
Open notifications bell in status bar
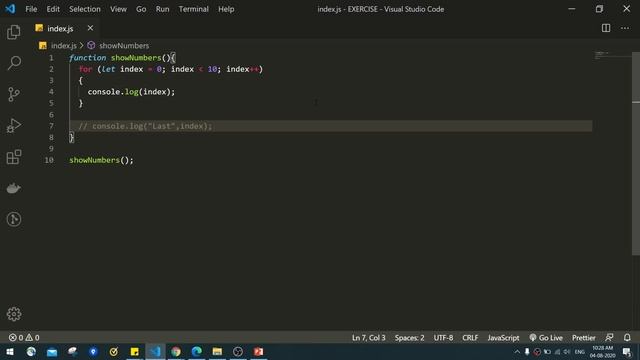pyautogui.click(x=627, y=337)
